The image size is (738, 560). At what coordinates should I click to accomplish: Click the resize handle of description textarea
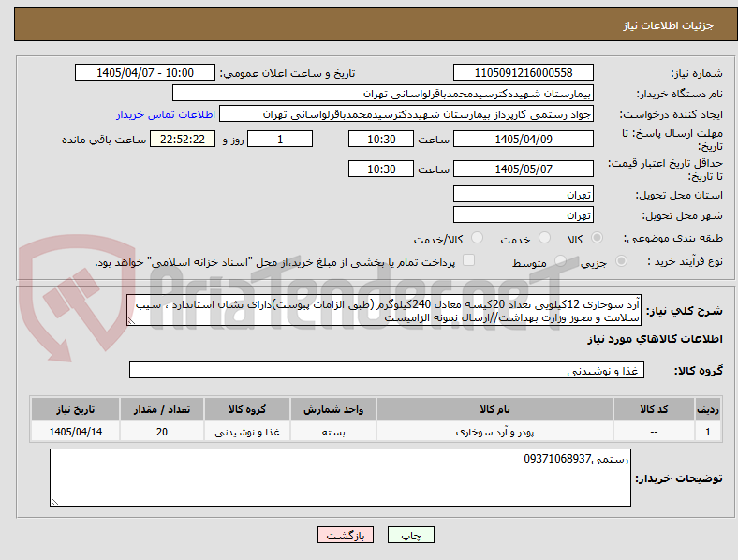(x=131, y=321)
